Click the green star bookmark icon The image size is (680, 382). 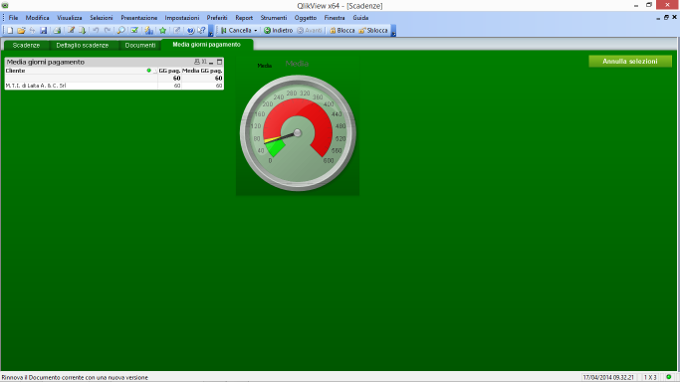coord(163,30)
